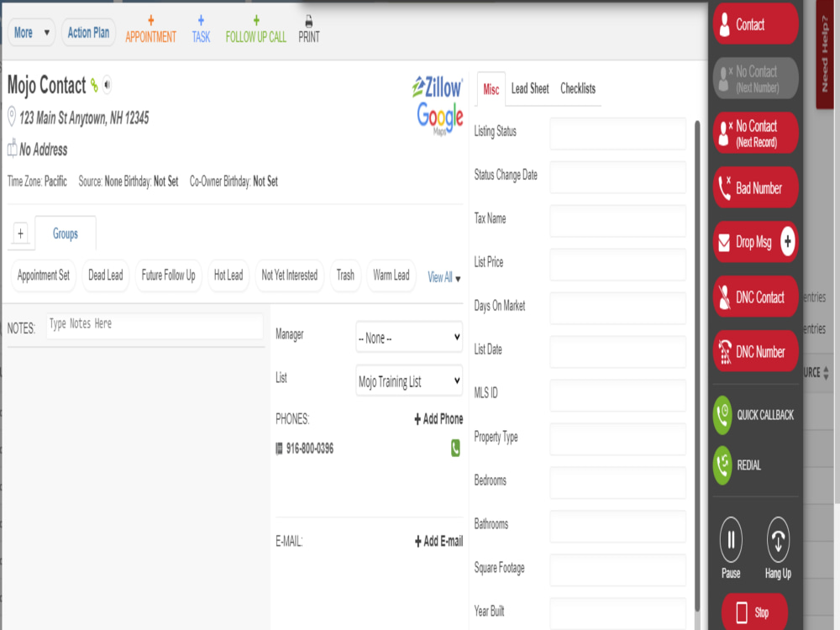This screenshot has width=840, height=630.
Task: Click the map pin icon by the address
Action: pos(11,116)
